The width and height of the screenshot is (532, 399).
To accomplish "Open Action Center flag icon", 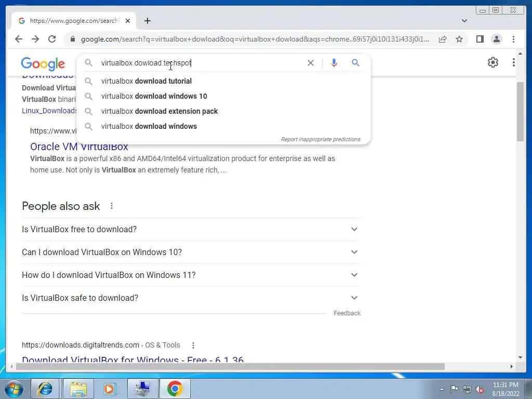I will tap(454, 389).
